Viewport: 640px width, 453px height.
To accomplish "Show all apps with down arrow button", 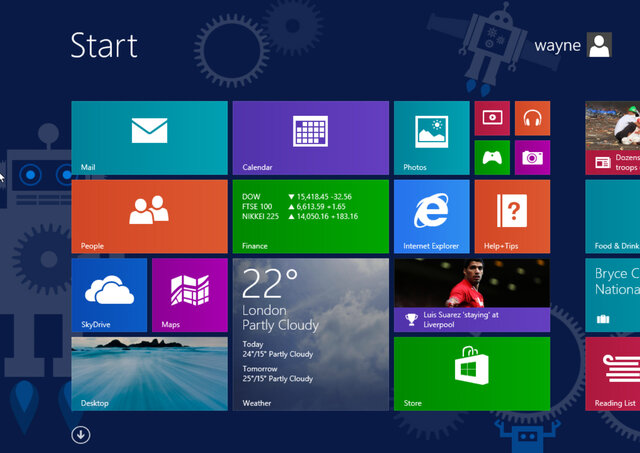I will pyautogui.click(x=81, y=435).
